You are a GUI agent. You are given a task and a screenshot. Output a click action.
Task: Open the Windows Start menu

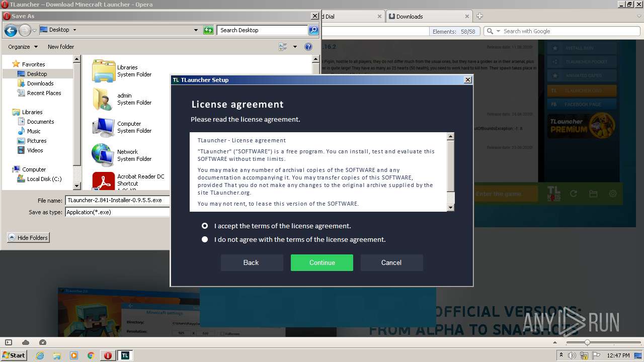(14, 355)
